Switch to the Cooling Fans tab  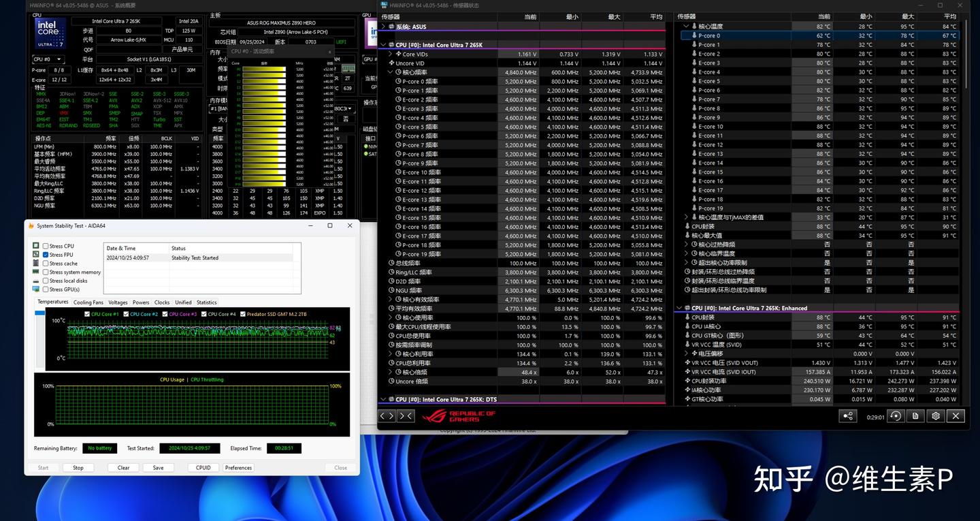(x=88, y=302)
